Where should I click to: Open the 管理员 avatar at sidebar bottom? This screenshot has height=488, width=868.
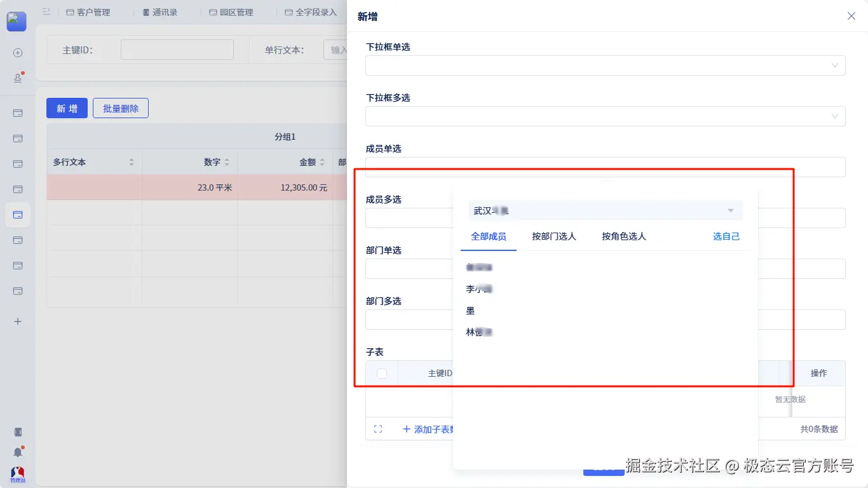pyautogui.click(x=18, y=475)
